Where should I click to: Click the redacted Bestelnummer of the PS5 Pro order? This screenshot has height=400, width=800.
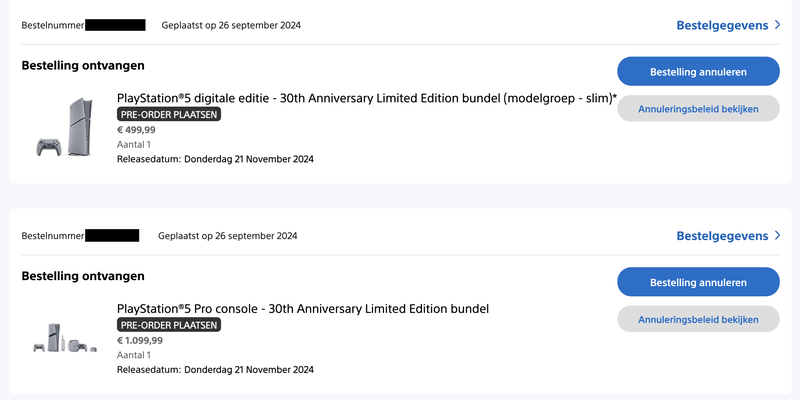[x=112, y=236]
